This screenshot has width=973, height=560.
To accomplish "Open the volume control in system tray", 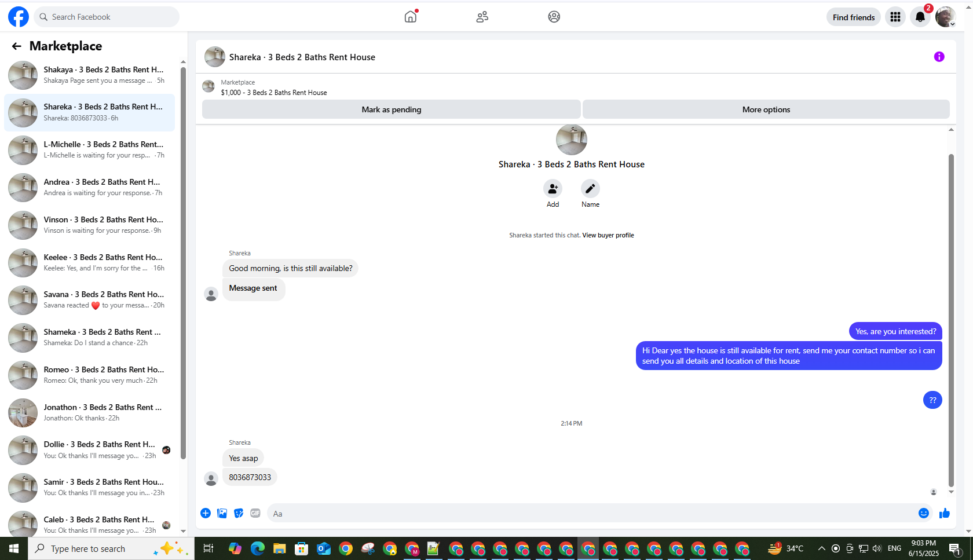I will (877, 548).
